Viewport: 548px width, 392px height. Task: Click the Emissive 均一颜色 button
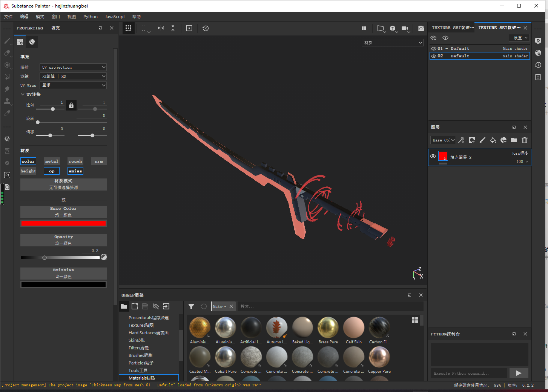[x=63, y=273]
